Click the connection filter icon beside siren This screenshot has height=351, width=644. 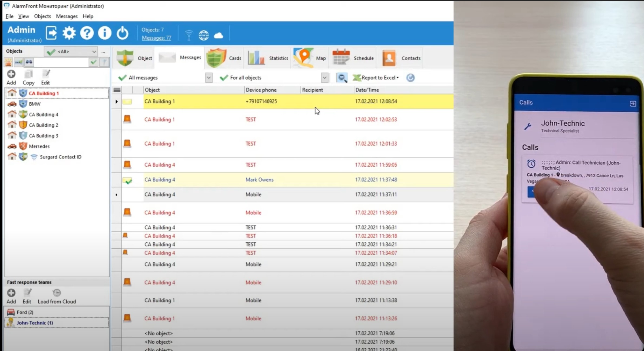(19, 62)
